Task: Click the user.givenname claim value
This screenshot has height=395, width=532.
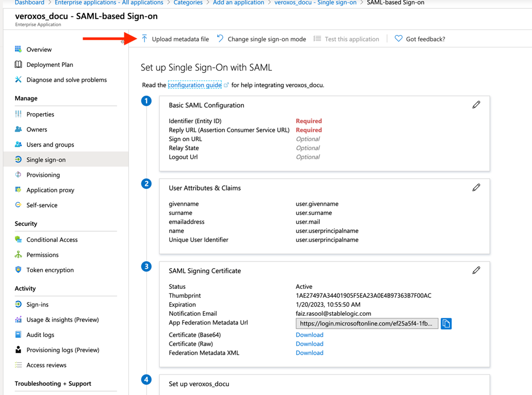Action: (317, 204)
